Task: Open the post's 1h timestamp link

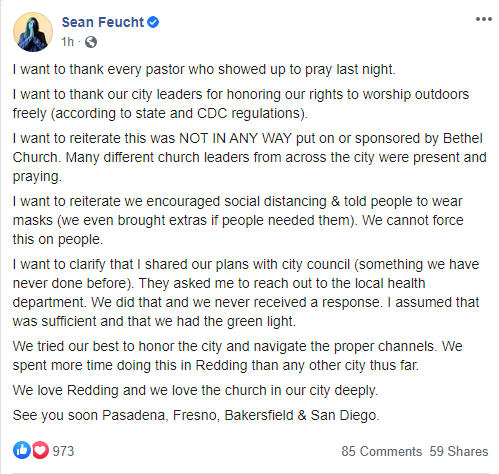Action: pos(67,42)
